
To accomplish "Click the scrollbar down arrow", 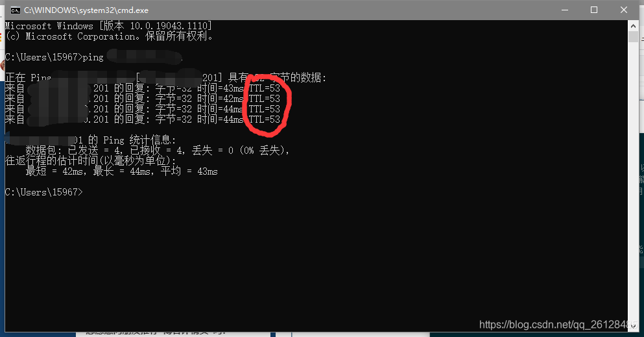I will pyautogui.click(x=633, y=326).
